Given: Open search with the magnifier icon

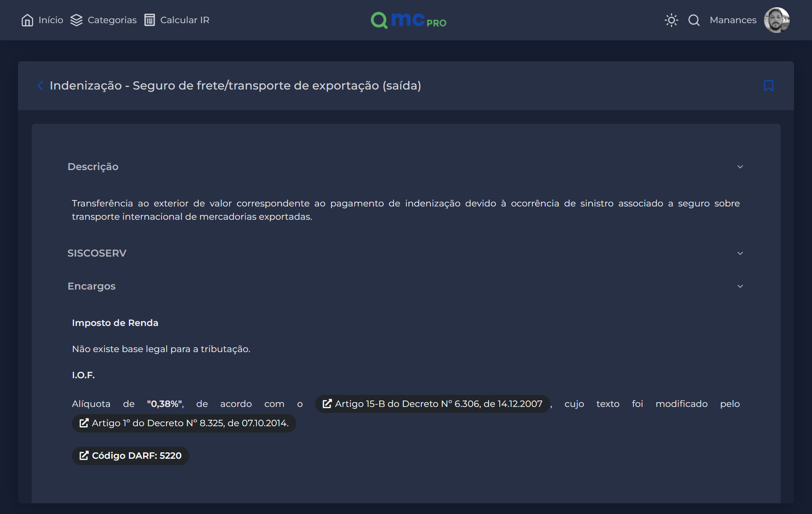Looking at the screenshot, I should (694, 20).
